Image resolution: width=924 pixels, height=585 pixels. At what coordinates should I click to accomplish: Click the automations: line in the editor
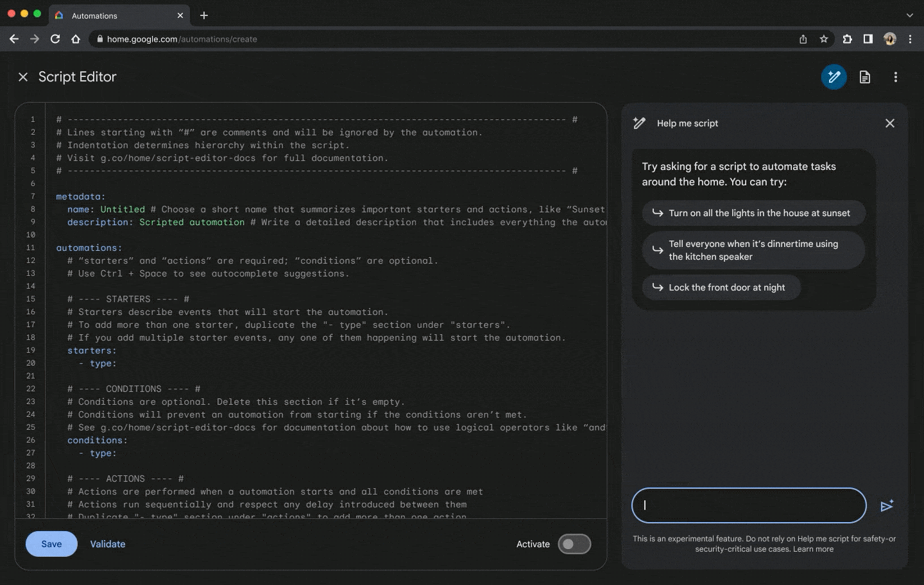[x=89, y=248]
